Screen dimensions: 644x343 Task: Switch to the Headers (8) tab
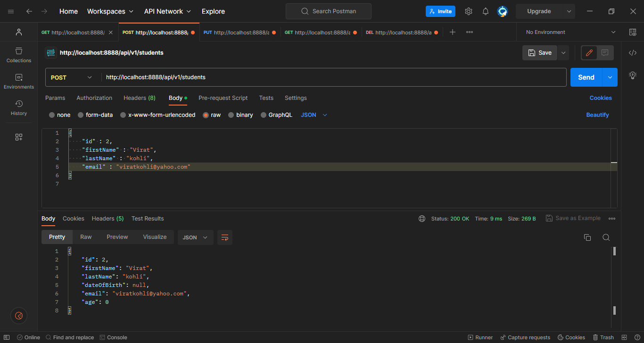coord(139,98)
